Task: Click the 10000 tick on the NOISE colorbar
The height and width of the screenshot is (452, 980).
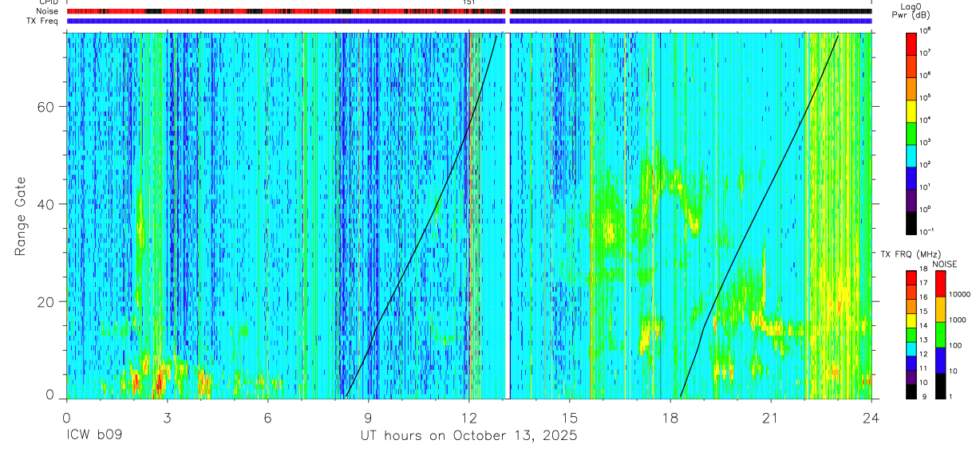Action: [x=960, y=296]
